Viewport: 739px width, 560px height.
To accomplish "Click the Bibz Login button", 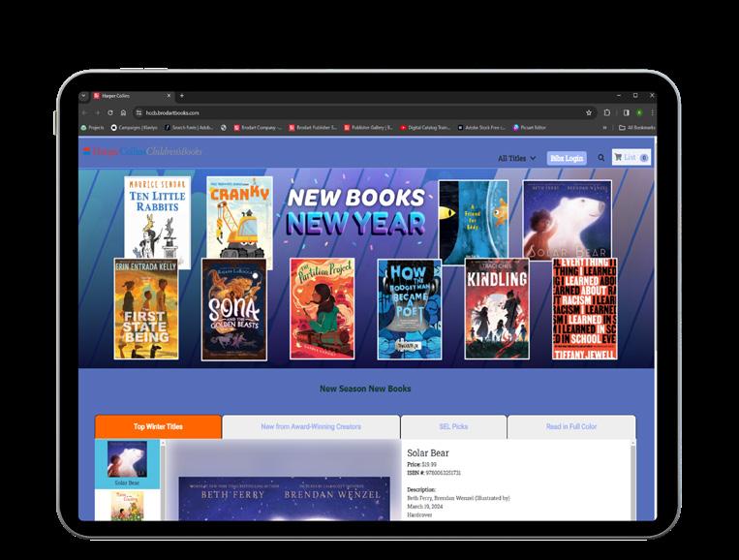I will pyautogui.click(x=567, y=158).
